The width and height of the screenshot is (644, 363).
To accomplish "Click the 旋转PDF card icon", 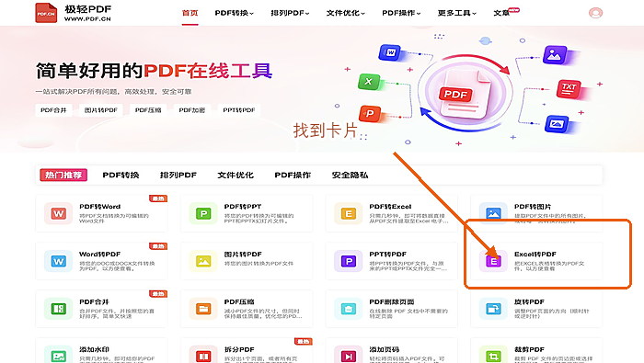I will tap(493, 309).
